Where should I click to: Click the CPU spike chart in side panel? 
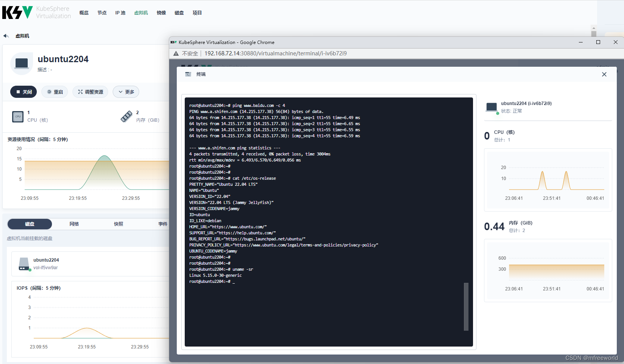pyautogui.click(x=548, y=180)
